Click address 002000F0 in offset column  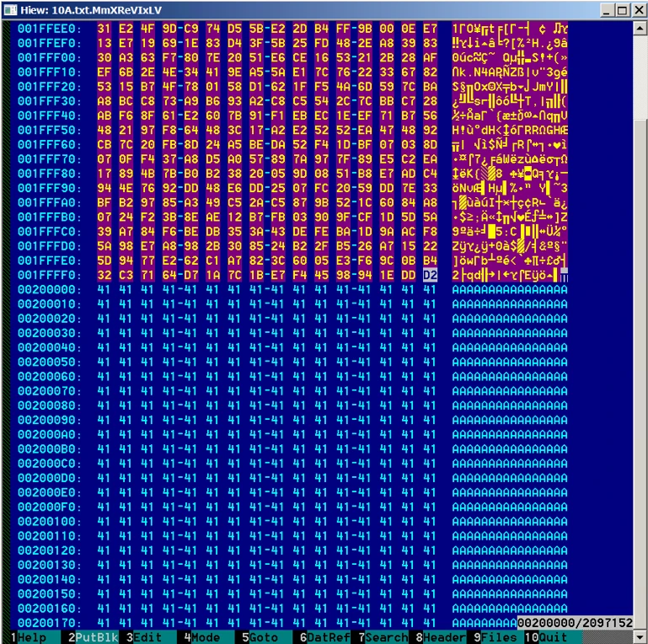pyautogui.click(x=49, y=507)
